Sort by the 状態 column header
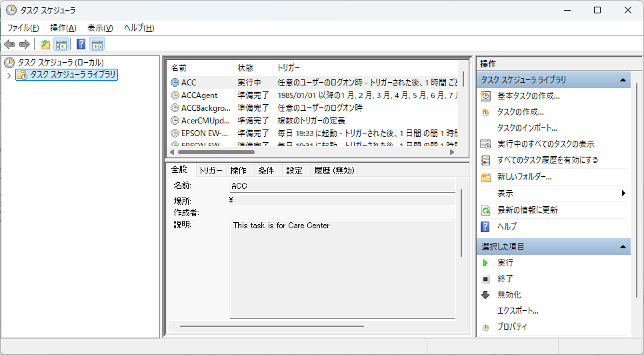The image size is (644, 355). 253,68
